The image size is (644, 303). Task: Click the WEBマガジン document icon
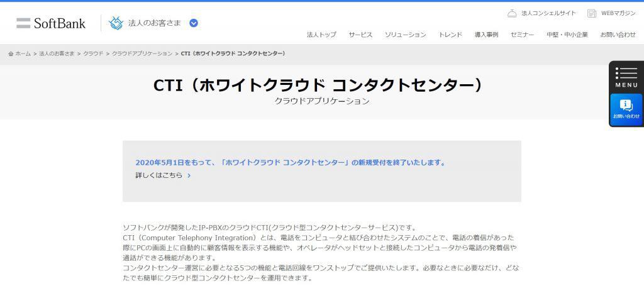tap(592, 14)
